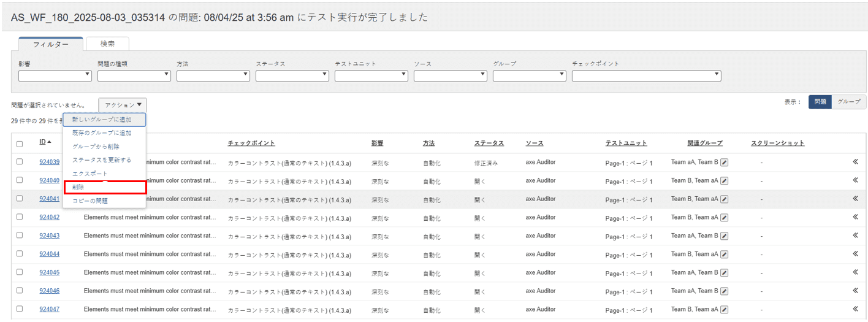The width and height of the screenshot is (868, 322).
Task: Switch to the 検索 tab
Action: coord(107,44)
